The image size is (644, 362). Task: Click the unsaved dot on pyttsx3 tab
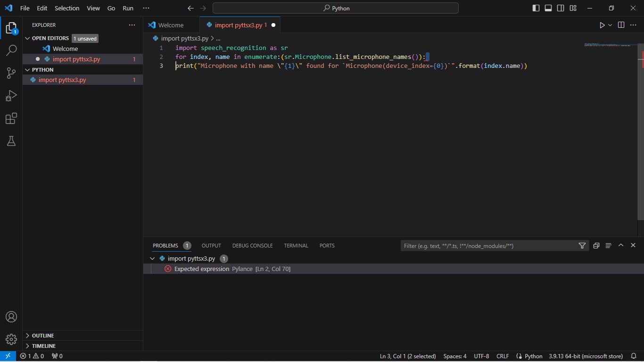point(273,25)
